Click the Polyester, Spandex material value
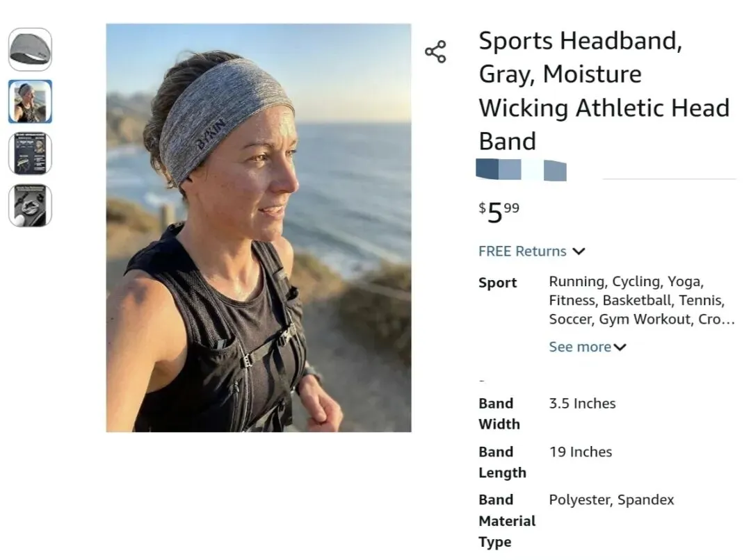 point(611,500)
